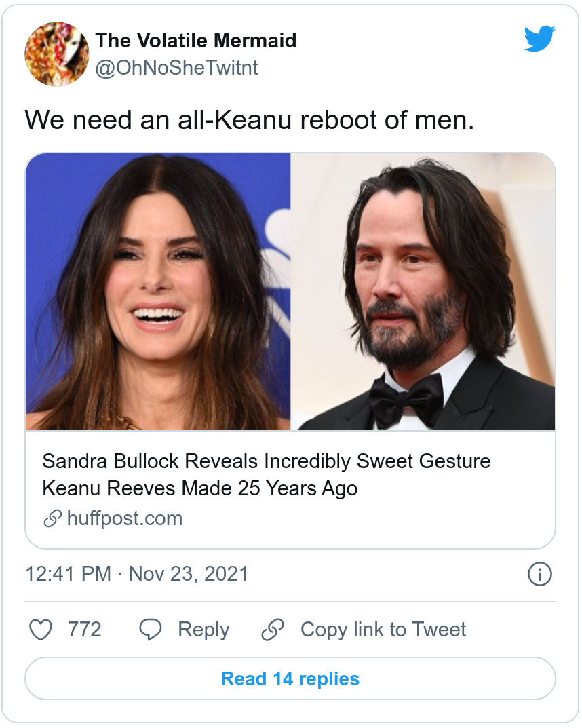The image size is (582, 728).
Task: Click the Reply text label
Action: [203, 630]
